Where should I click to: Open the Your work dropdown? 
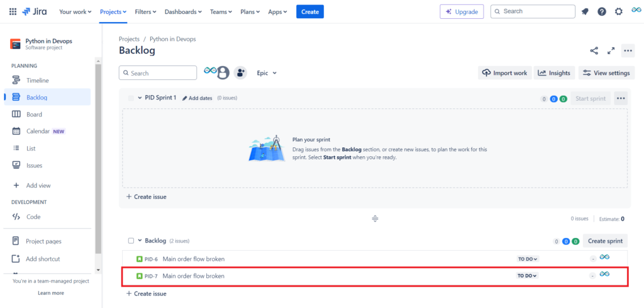click(75, 12)
